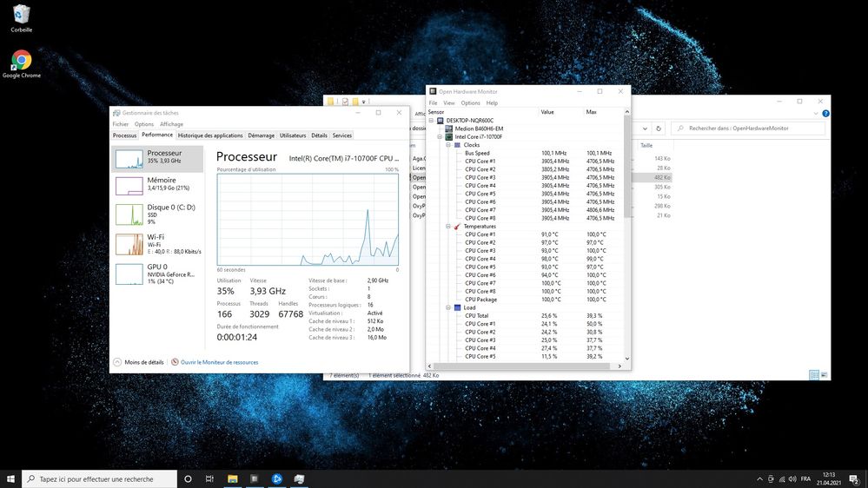Switch to the Processus tab
This screenshot has width=868, height=488.
tap(124, 135)
